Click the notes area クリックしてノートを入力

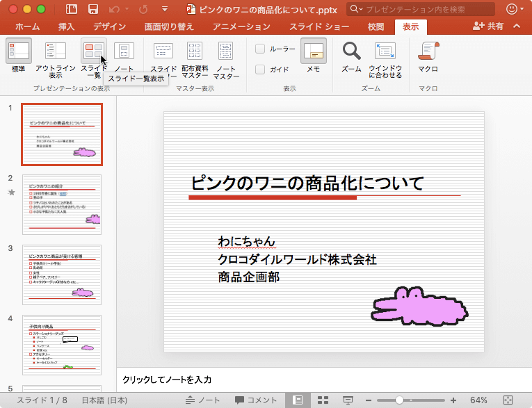tap(167, 380)
